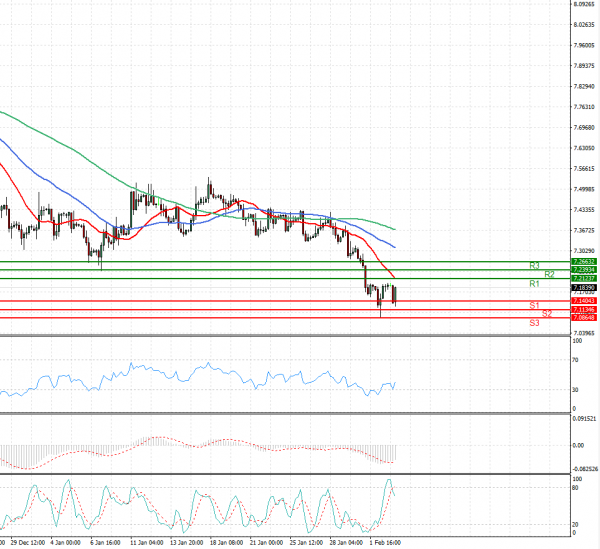Click the R2 resistance label

pos(549,274)
